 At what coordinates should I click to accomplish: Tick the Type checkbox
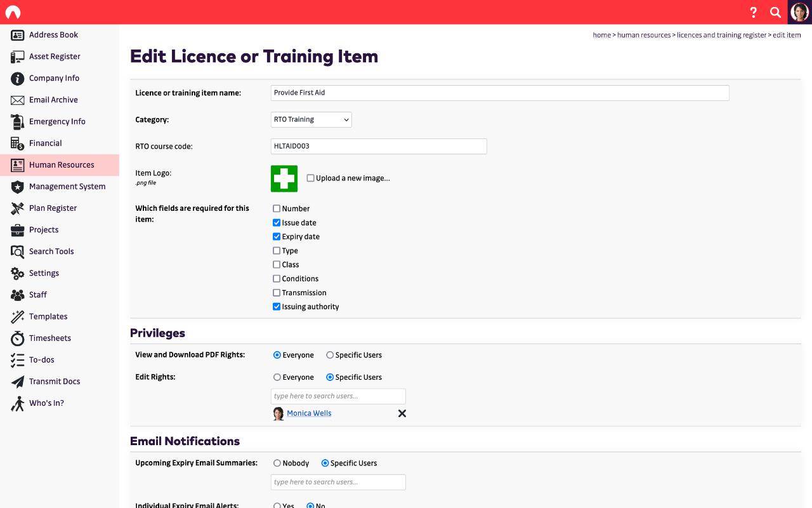click(x=277, y=250)
